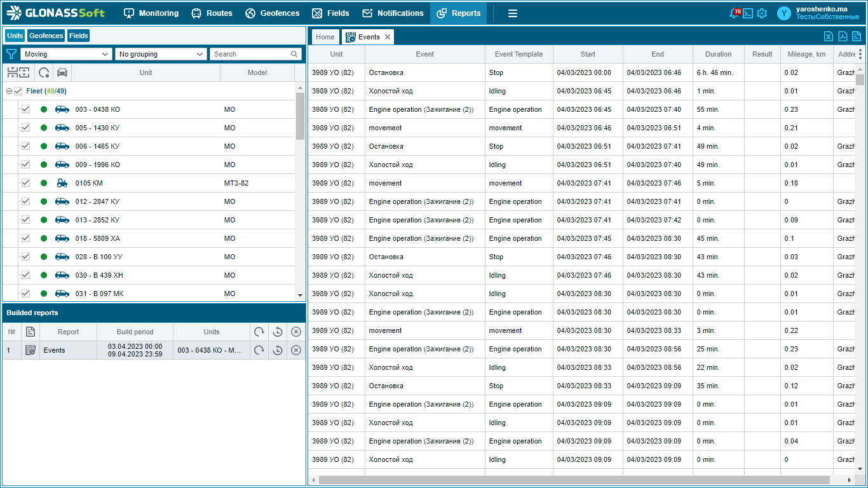
Task: Toggle checkbox for unit 0105 KM
Action: click(x=25, y=183)
